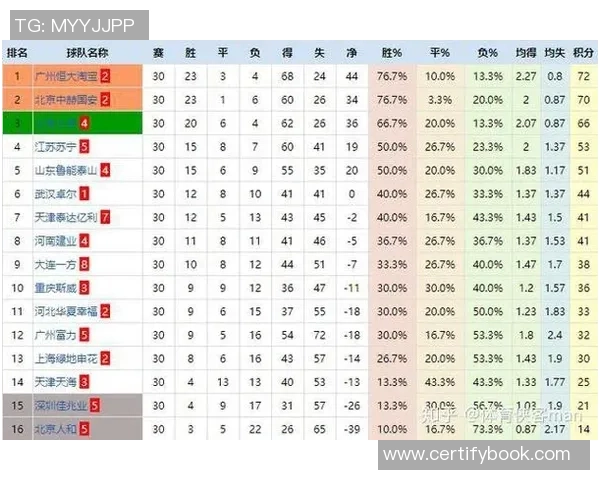Click the red badge in the green row
This screenshot has width=600, height=480.
(84, 123)
